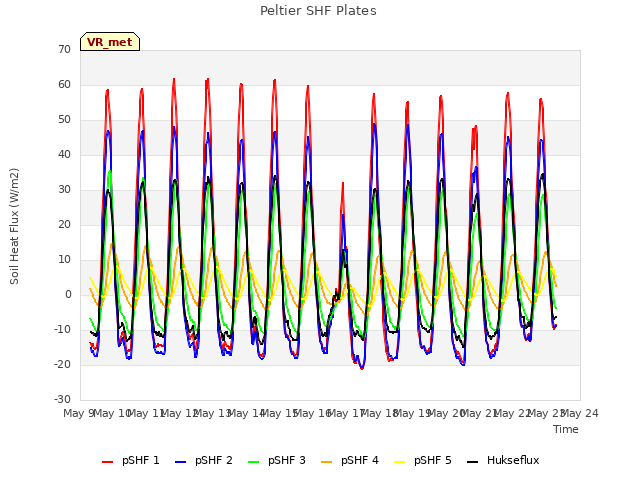The image size is (640, 480).
Task: Click the yellow pSHF 5 legend swatch
Action: tap(400, 462)
